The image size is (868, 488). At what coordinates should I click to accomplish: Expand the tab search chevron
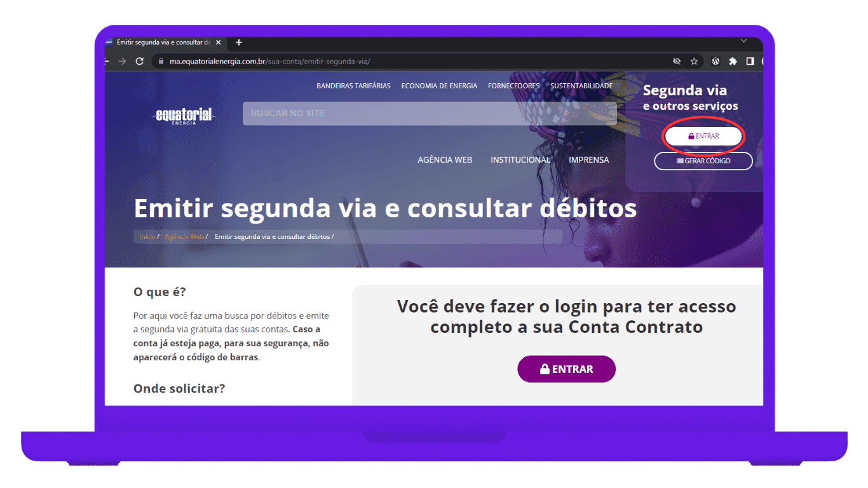point(744,41)
